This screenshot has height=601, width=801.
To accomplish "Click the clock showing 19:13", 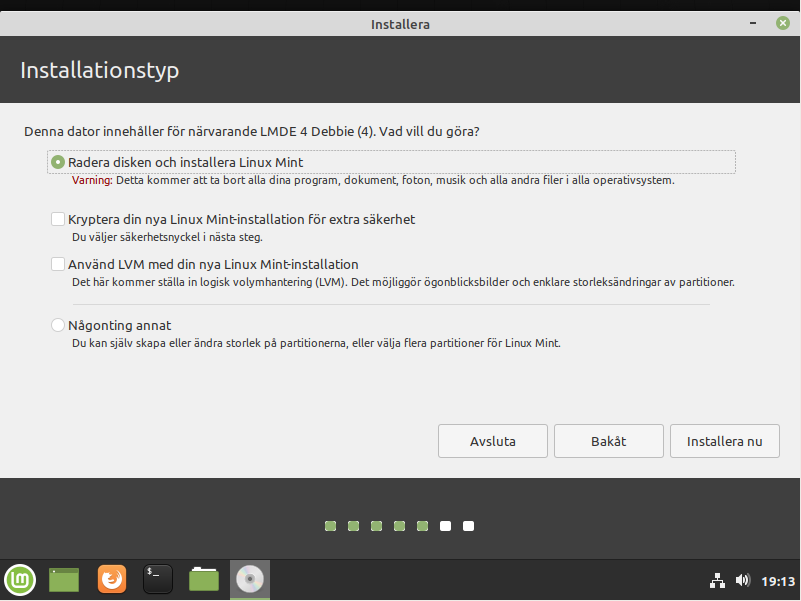I will click(x=777, y=580).
